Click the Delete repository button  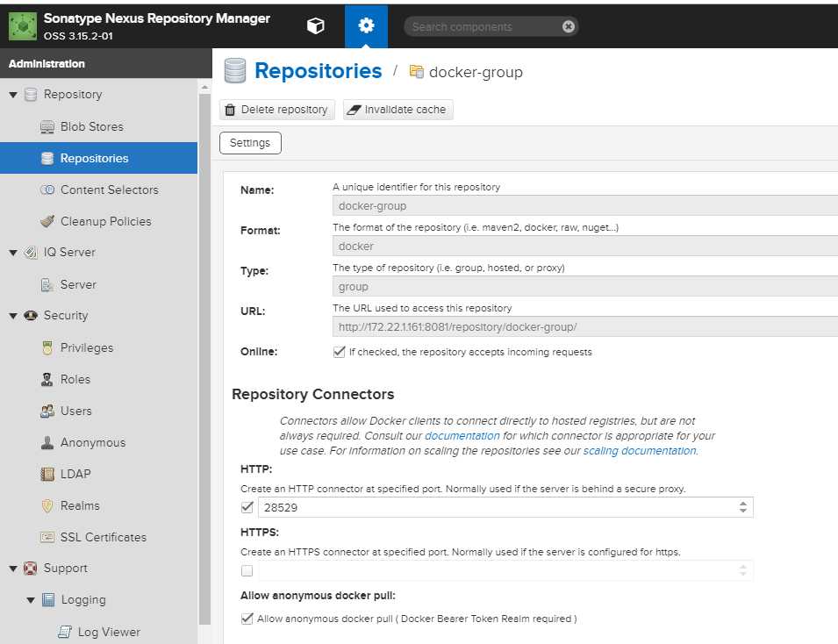point(276,110)
